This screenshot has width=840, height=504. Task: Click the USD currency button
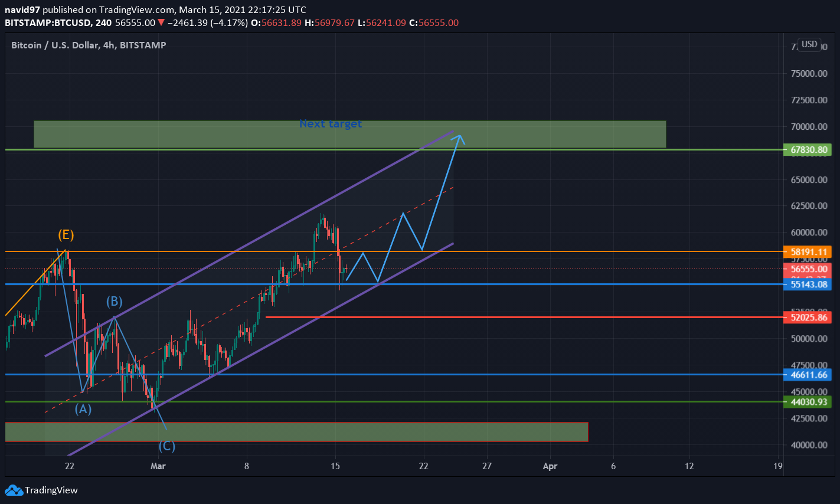point(809,44)
